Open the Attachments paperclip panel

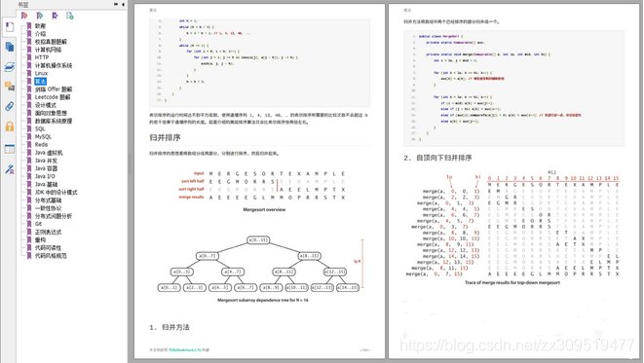click(10, 106)
